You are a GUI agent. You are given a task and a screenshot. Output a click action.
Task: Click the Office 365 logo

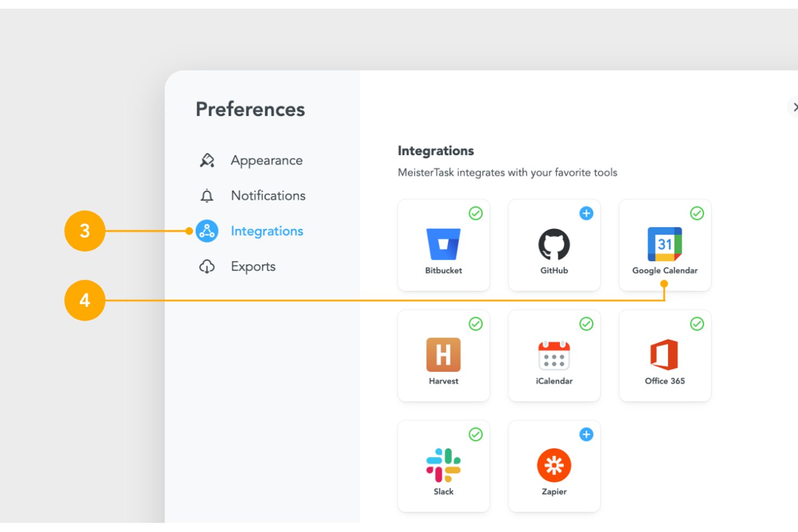tap(664, 355)
